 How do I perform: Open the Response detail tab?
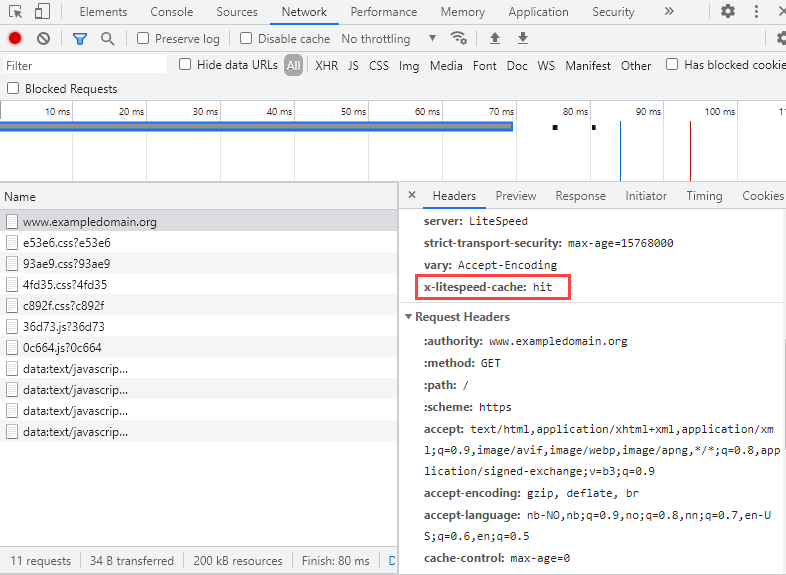pos(580,196)
